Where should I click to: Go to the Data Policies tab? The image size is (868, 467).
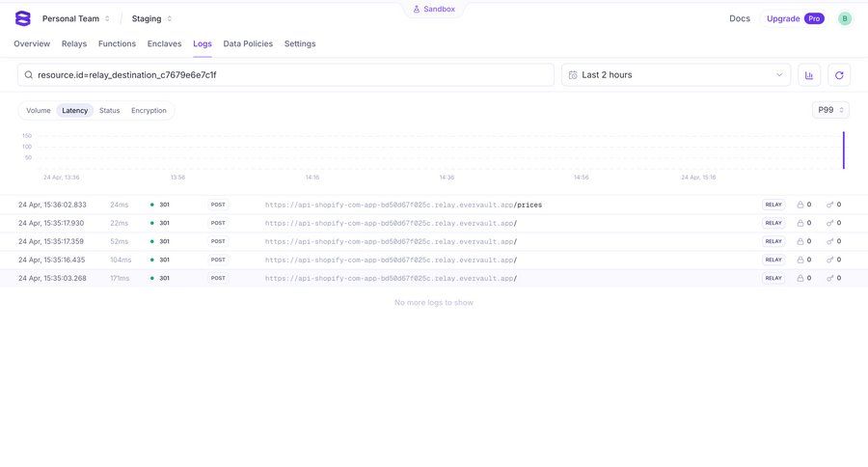click(248, 43)
